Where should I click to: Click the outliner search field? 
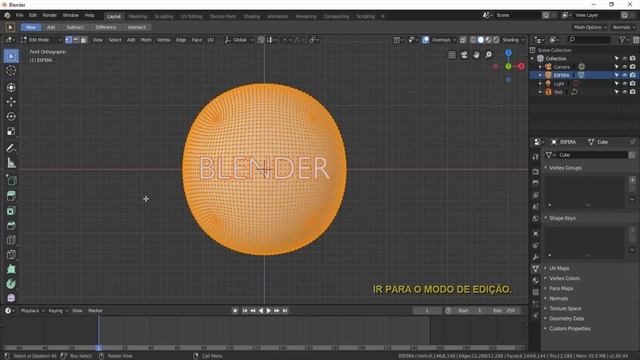(x=590, y=40)
